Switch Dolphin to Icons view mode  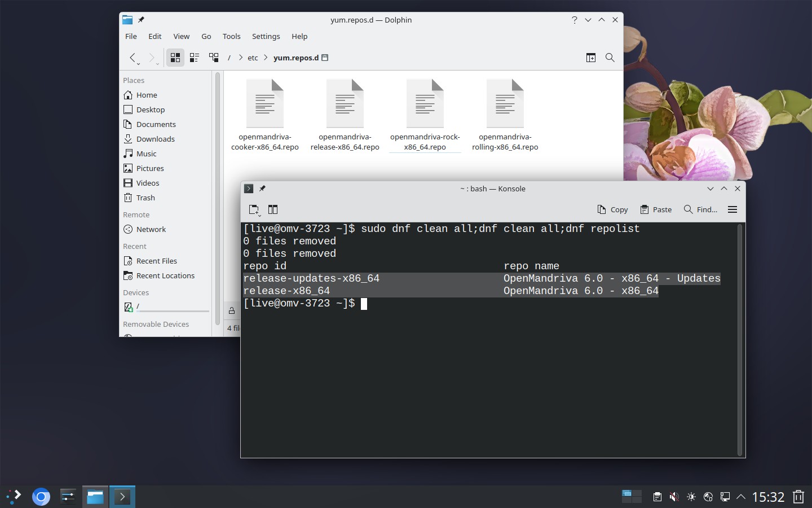pos(175,58)
